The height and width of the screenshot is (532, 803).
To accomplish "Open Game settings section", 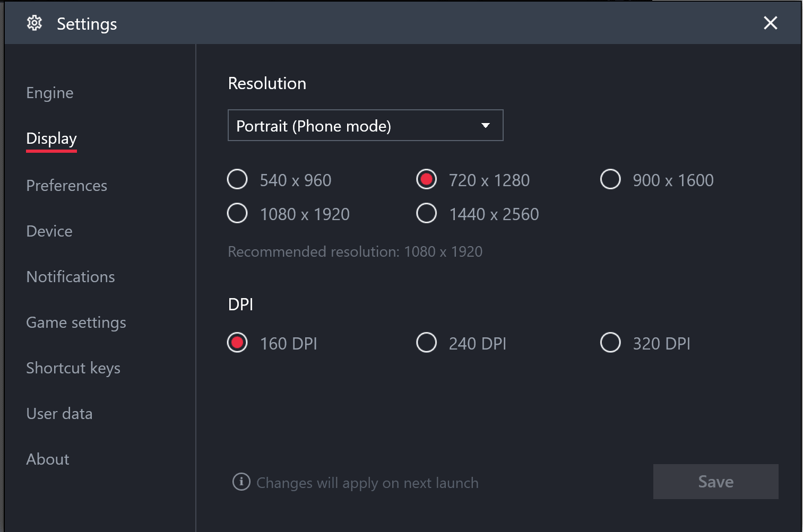I will (x=76, y=322).
